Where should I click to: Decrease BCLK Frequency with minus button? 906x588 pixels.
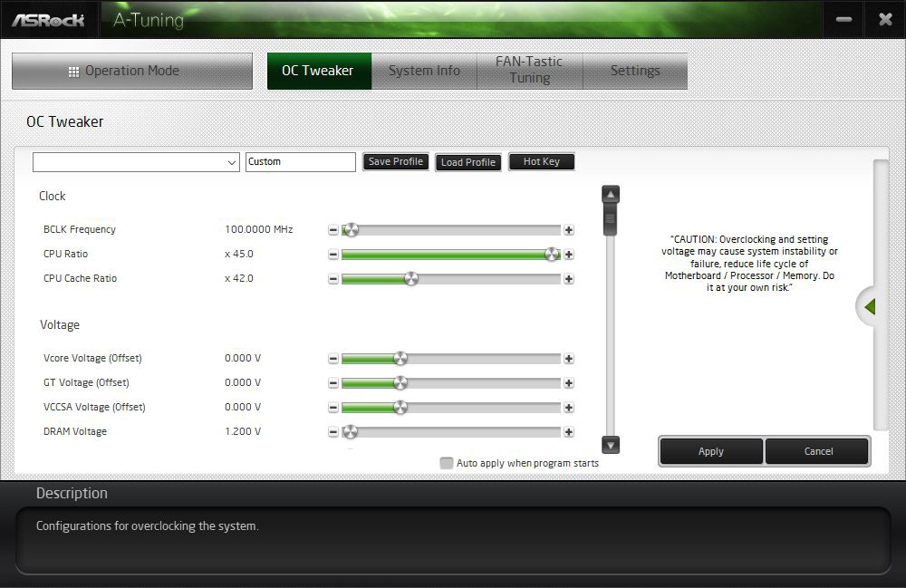333,230
